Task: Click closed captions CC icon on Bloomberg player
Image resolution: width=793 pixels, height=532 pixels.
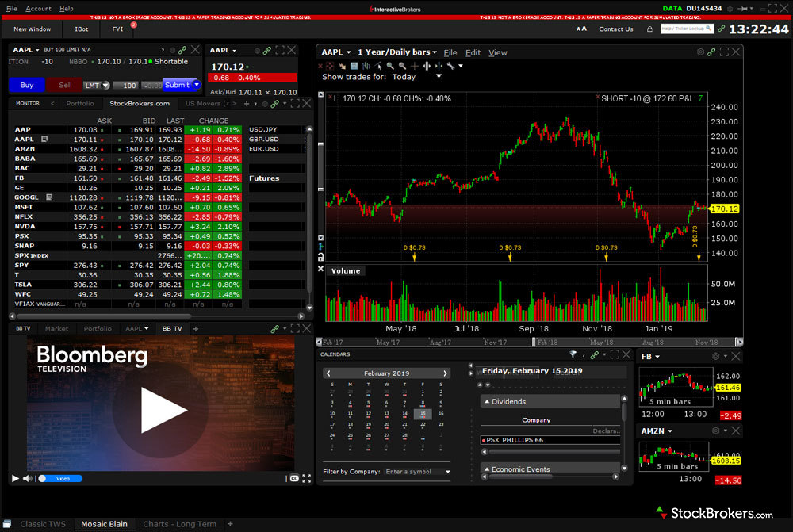Action: (294, 478)
